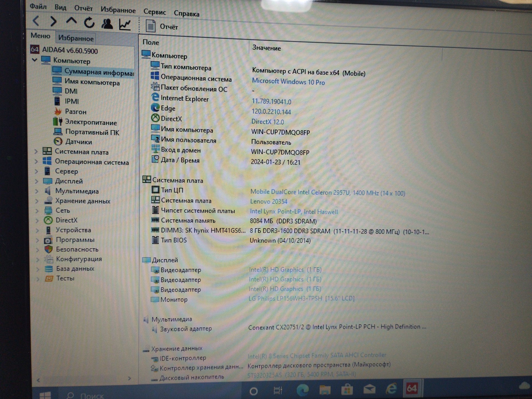
Task: Open Task View from the taskbar
Action: click(x=278, y=391)
